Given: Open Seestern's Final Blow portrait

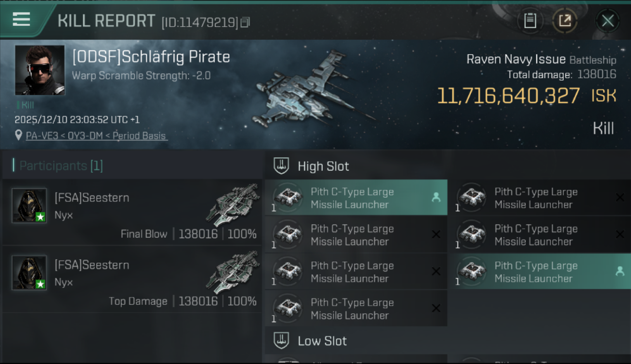Looking at the screenshot, I should tap(29, 206).
